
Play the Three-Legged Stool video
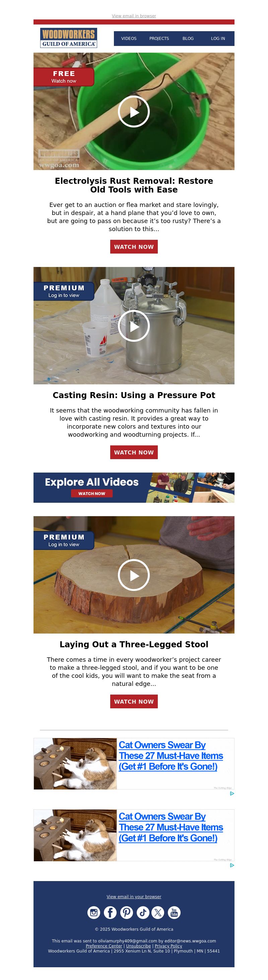tap(134, 575)
